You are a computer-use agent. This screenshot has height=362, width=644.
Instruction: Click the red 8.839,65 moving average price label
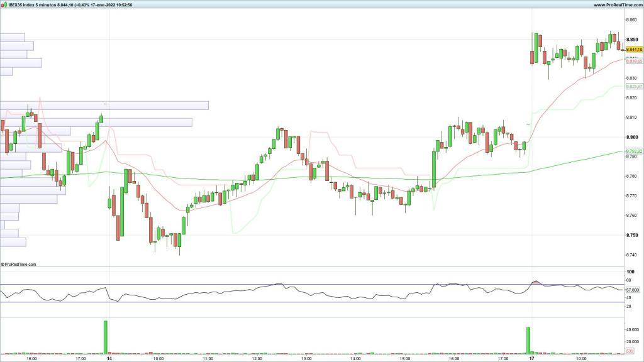click(632, 61)
